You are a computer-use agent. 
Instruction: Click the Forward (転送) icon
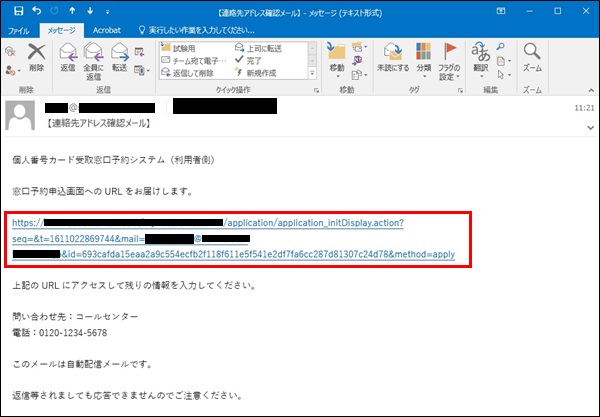(x=121, y=56)
